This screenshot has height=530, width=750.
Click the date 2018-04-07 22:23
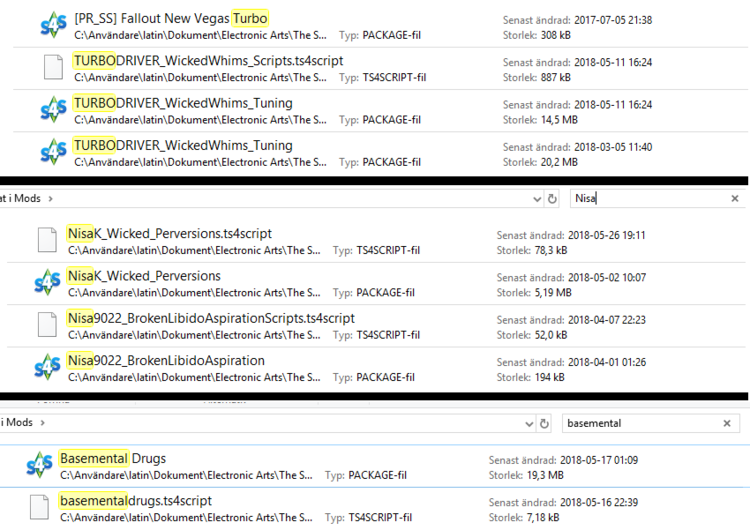[x=607, y=320]
